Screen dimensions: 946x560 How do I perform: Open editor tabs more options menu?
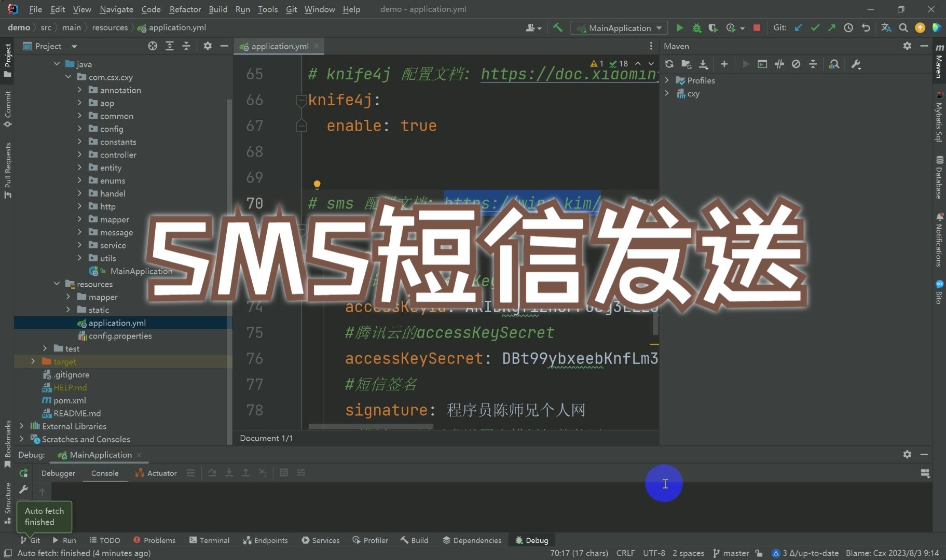pyautogui.click(x=651, y=46)
